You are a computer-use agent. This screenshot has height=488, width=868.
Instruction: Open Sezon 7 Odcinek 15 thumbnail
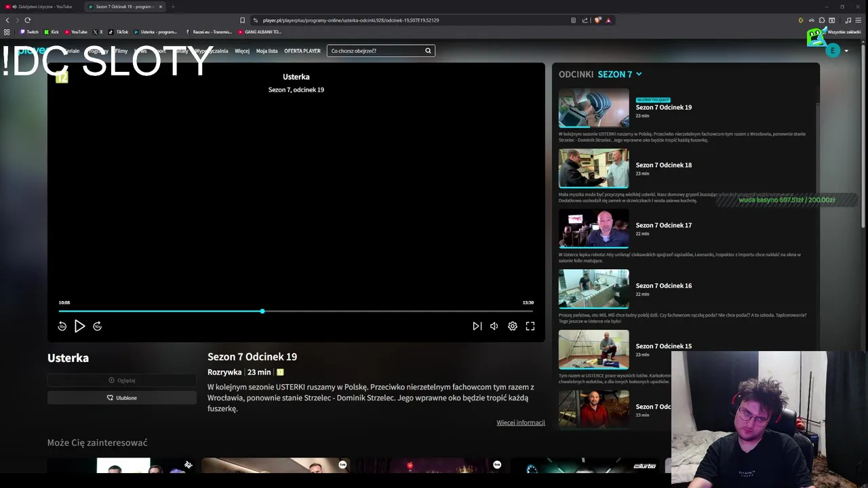pos(593,349)
